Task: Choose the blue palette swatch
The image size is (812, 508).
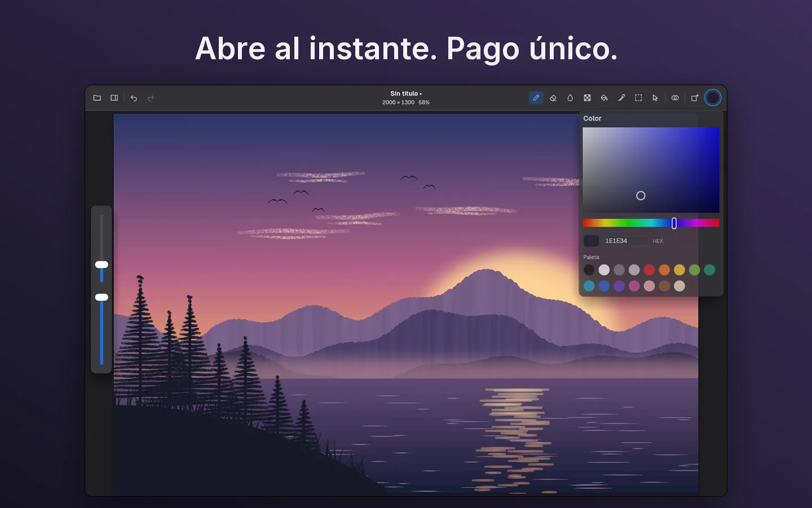Action: (x=604, y=286)
